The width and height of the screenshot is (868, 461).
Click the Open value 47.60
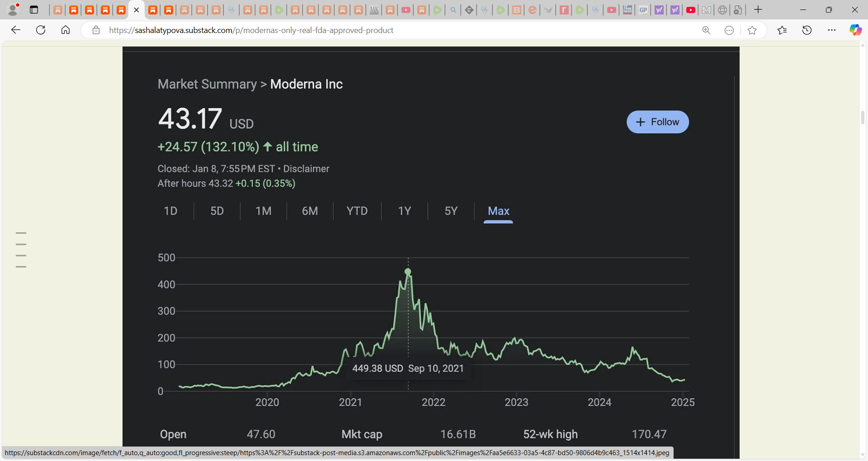click(x=261, y=434)
